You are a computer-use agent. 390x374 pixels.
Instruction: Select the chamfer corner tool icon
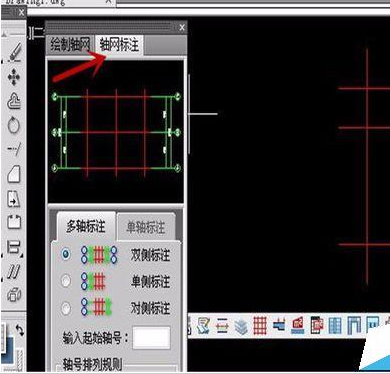[x=14, y=174]
